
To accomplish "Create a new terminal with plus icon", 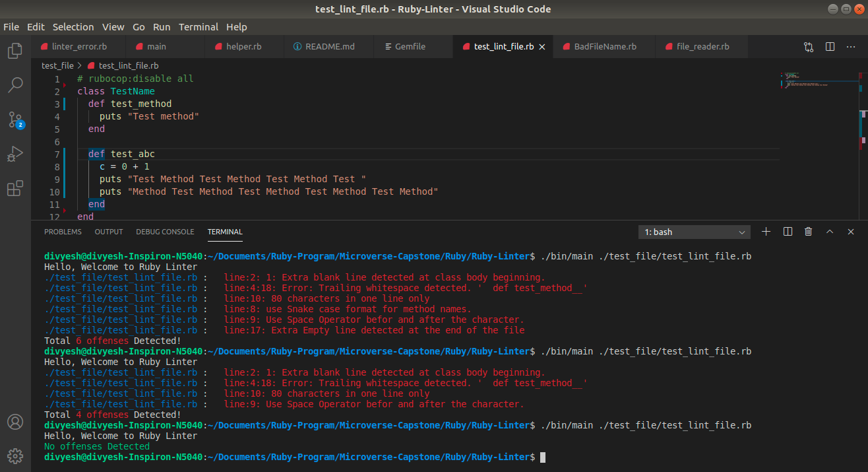I will tap(766, 232).
